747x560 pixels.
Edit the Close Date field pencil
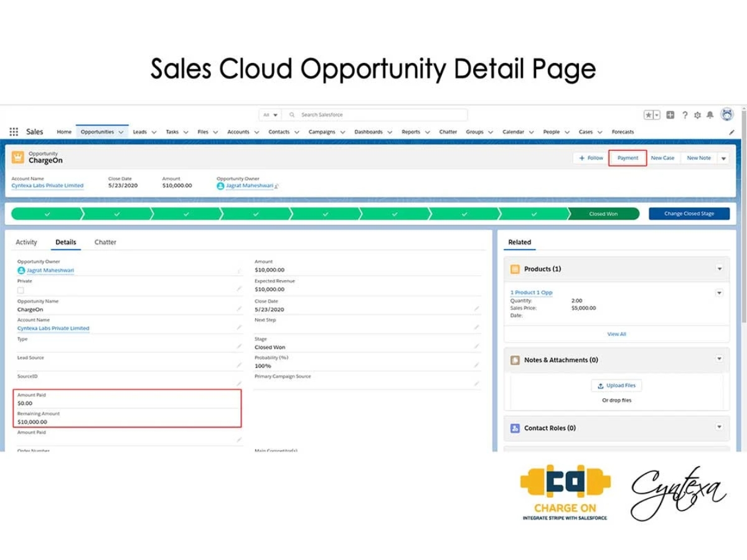[x=477, y=308]
